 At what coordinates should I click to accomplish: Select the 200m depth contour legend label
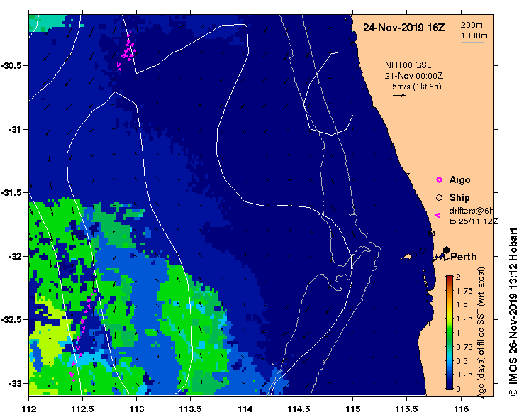point(472,25)
